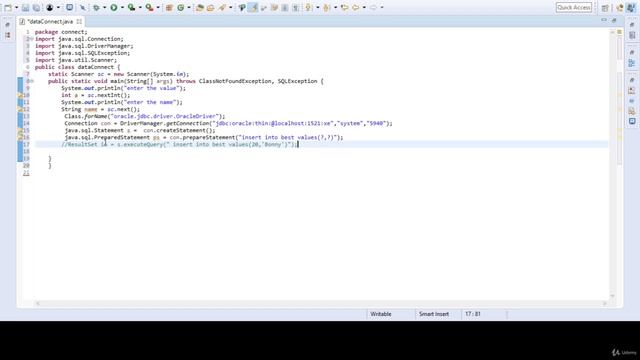This screenshot has width=640, height=360.
Task: Click the con.prepareStatement code line
Action: [204, 138]
